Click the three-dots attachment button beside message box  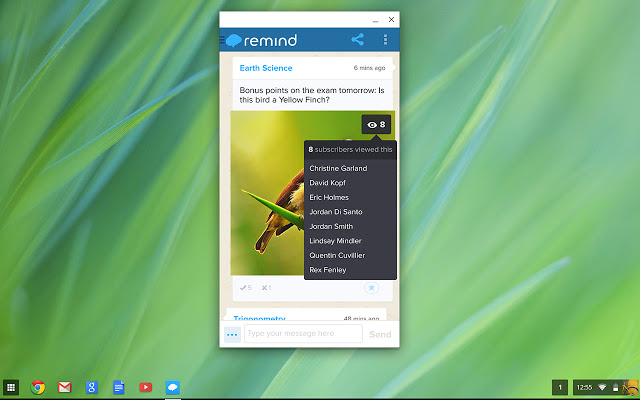pyautogui.click(x=232, y=335)
